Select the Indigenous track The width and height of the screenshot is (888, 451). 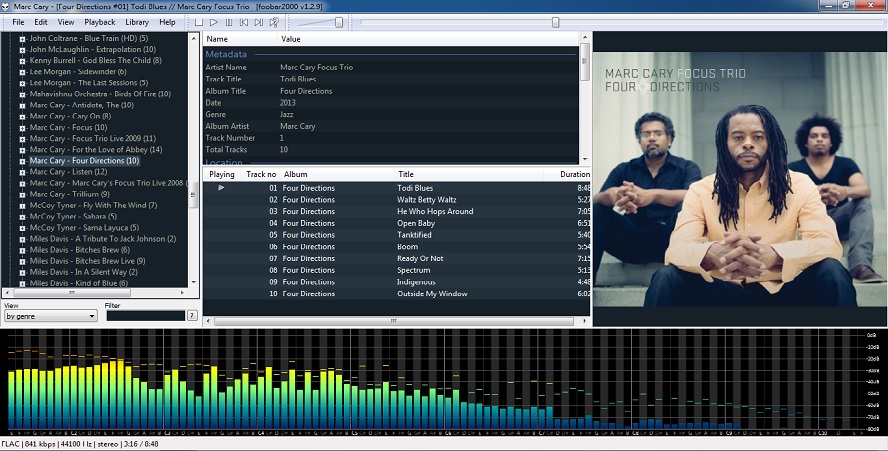tap(396, 282)
